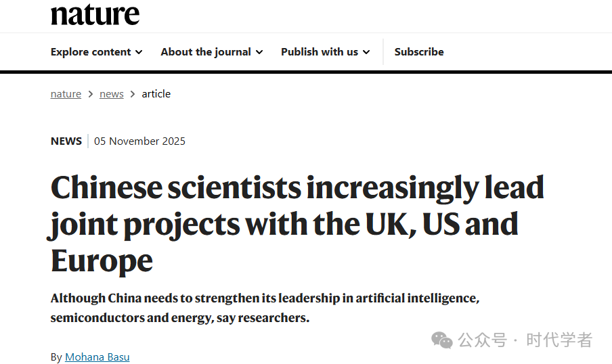
Task: Click the chevron arrow beside Explore content
Action: click(x=139, y=52)
